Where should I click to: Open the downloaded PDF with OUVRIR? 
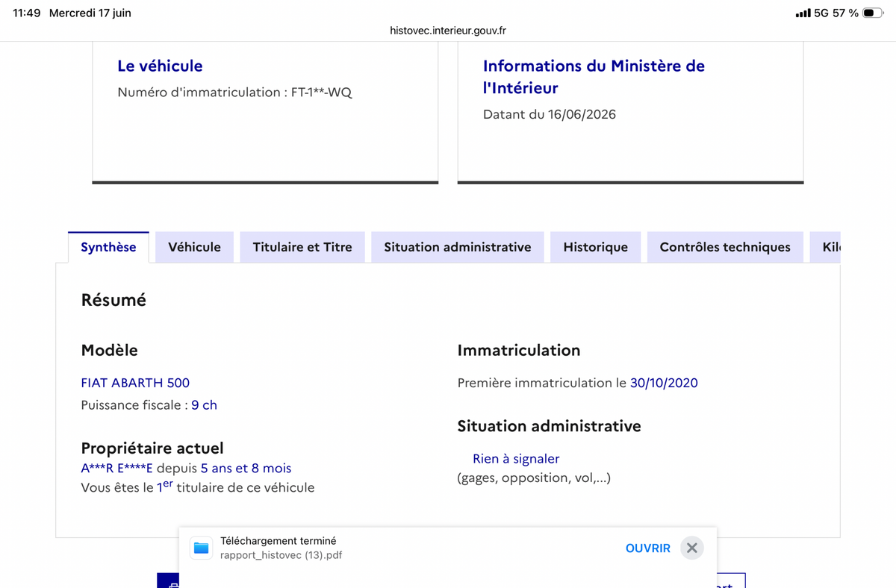pos(648,548)
